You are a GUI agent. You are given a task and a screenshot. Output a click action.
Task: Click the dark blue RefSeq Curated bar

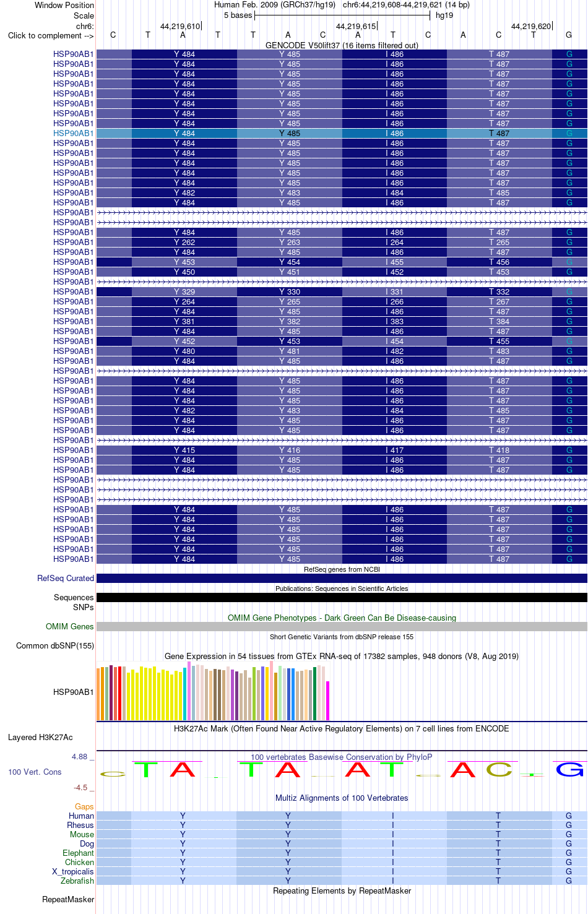(x=342, y=578)
